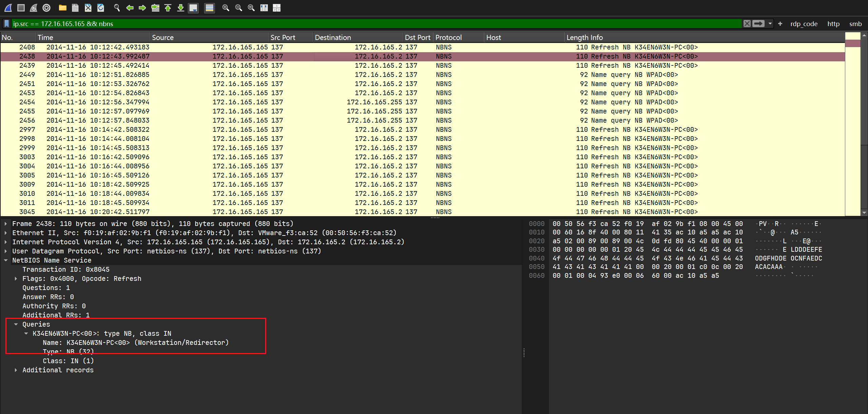This screenshot has width=868, height=414.
Task: Click the Destination column header
Action: (333, 37)
